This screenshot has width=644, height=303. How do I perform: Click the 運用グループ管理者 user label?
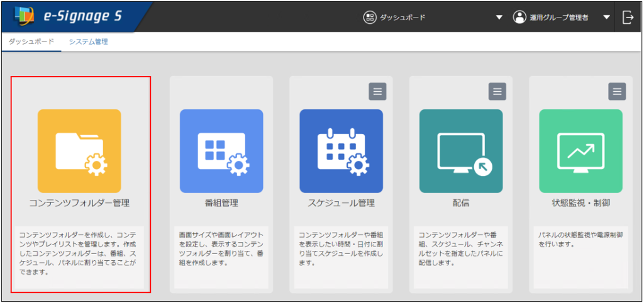(558, 17)
